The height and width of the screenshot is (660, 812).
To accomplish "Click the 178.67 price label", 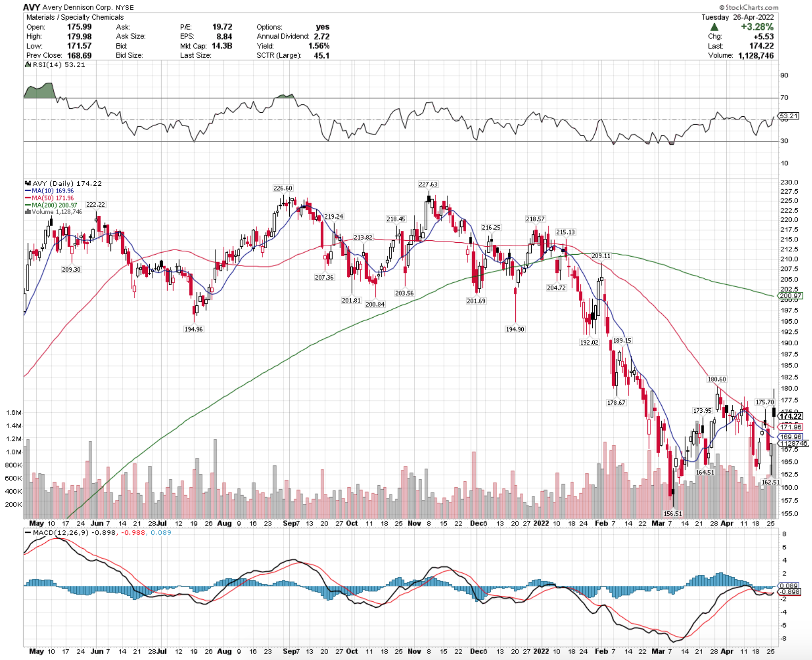I will [x=616, y=402].
